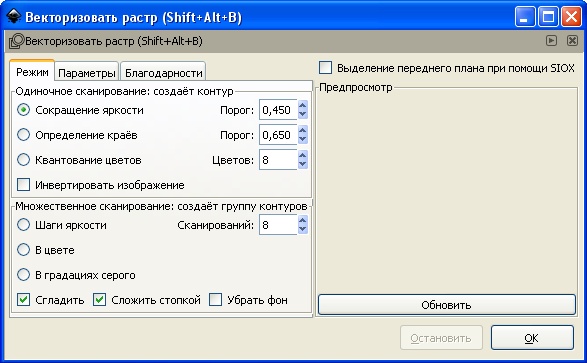Click the trace bitmap icon in the dock header
Viewport: 587px width, 363px height.
16,41
